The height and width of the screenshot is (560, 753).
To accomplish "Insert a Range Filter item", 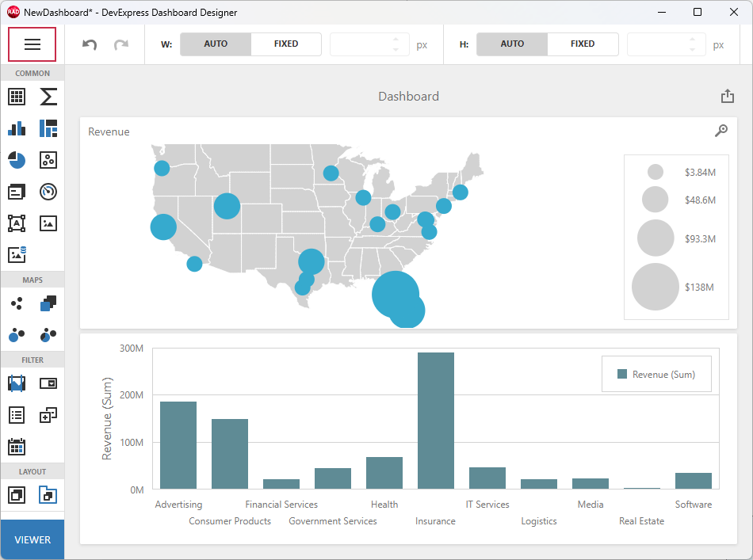I will (x=16, y=383).
